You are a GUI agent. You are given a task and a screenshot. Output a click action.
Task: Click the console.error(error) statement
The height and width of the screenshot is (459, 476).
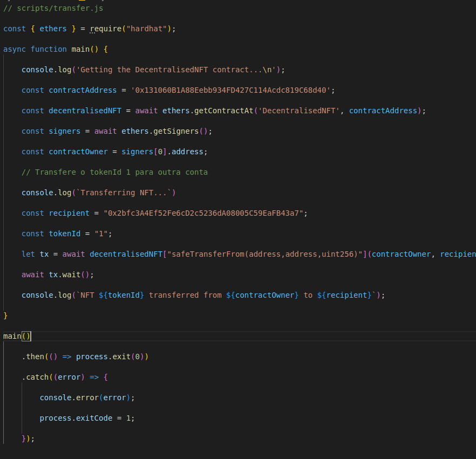tap(87, 398)
